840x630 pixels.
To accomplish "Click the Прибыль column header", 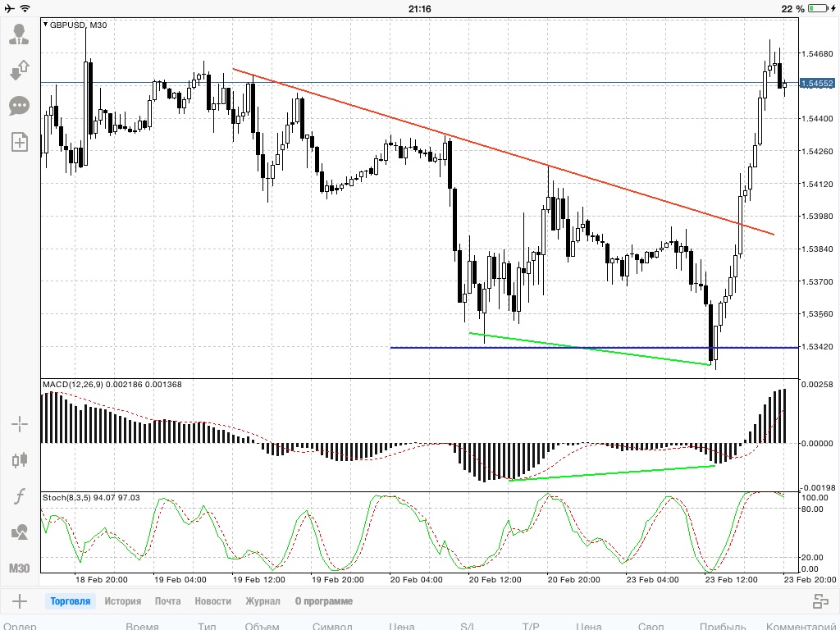I will [723, 626].
